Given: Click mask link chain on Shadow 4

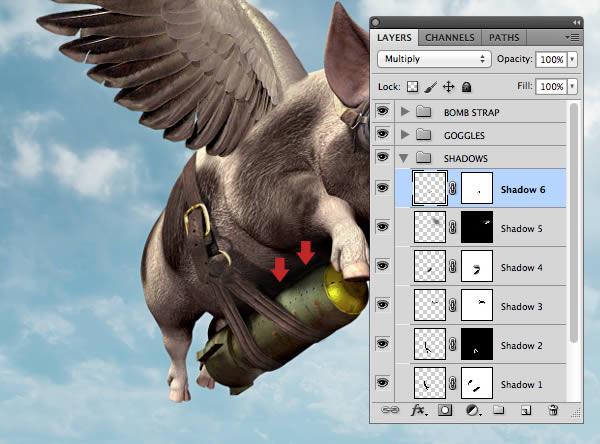Looking at the screenshot, I should click(x=453, y=266).
